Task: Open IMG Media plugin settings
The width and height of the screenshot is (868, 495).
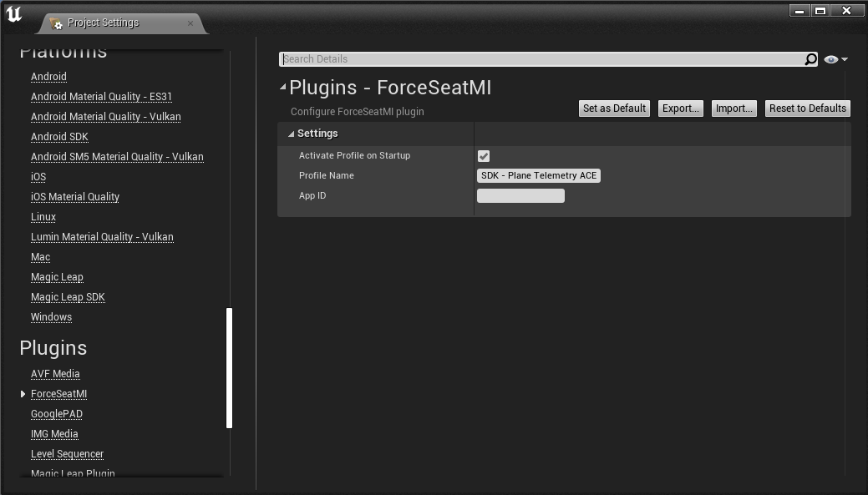Action: [x=54, y=434]
